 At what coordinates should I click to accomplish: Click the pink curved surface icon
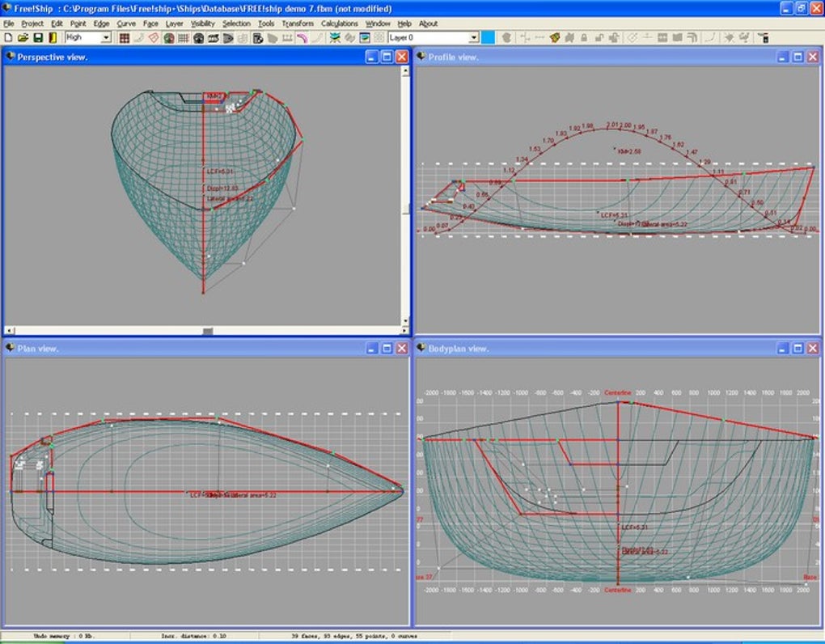coord(302,38)
